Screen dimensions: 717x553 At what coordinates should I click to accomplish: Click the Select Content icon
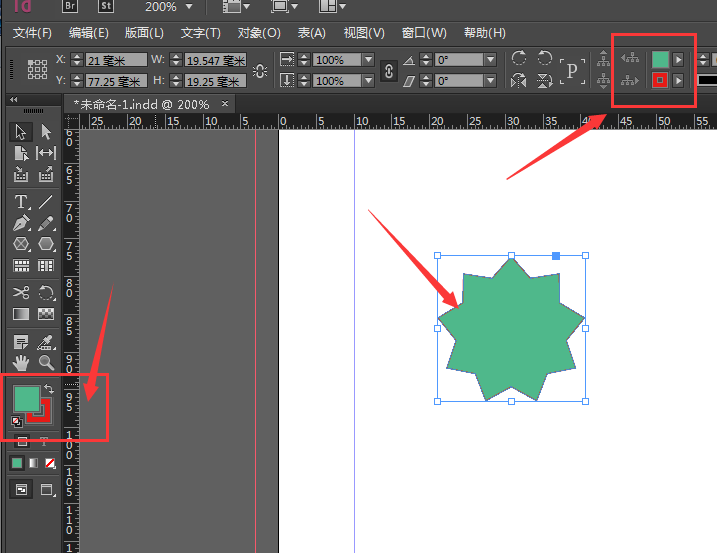tap(603, 81)
